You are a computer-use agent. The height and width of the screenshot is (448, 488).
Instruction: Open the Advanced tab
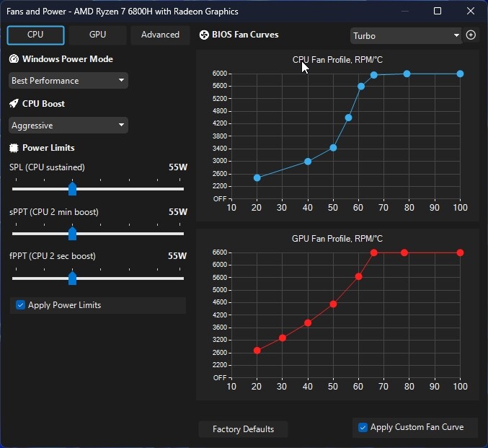click(x=160, y=35)
